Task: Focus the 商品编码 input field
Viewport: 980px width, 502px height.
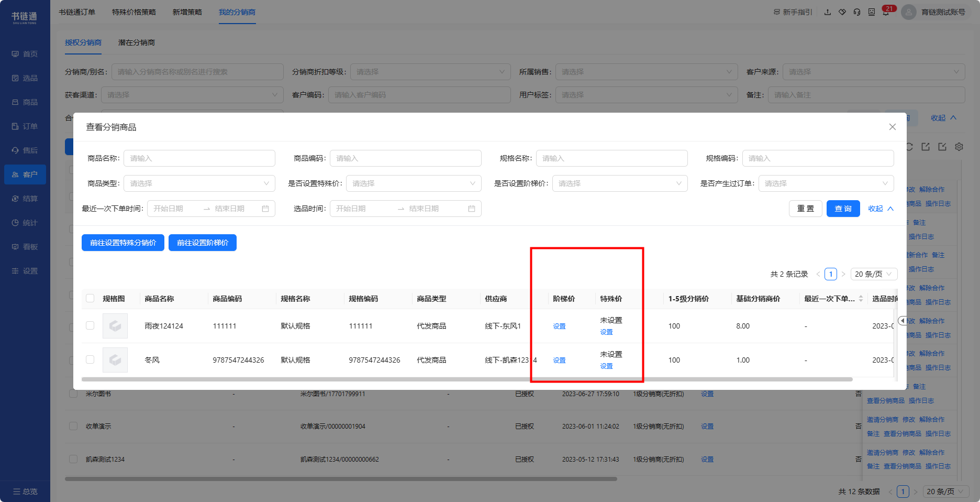Action: tap(406, 158)
